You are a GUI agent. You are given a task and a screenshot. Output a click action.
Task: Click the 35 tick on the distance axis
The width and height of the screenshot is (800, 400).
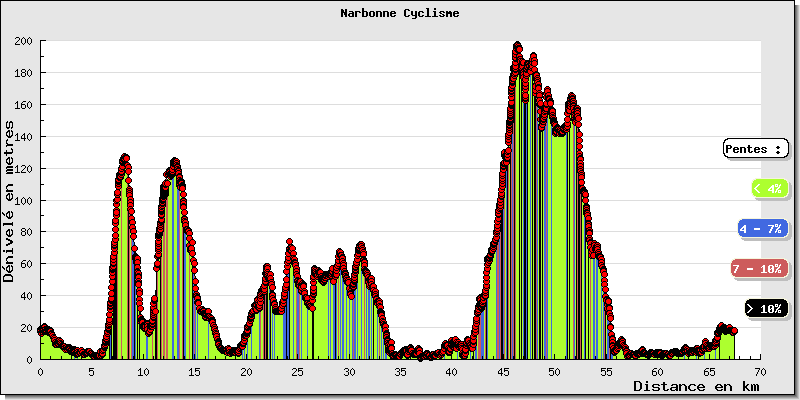[400, 371]
